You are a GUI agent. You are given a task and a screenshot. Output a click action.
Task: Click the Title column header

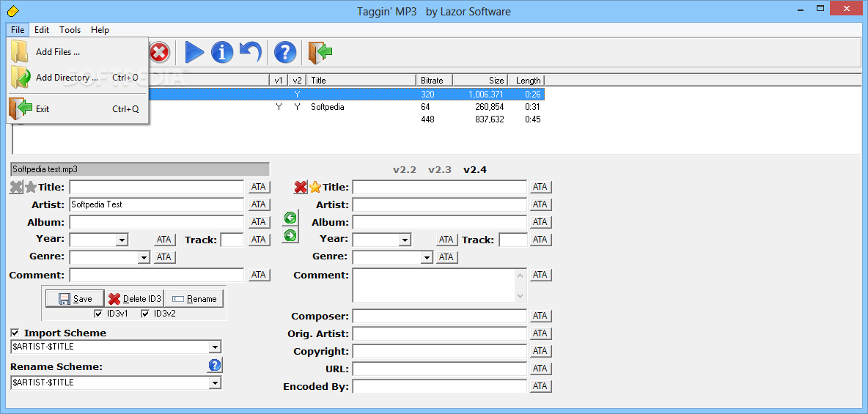coord(361,81)
